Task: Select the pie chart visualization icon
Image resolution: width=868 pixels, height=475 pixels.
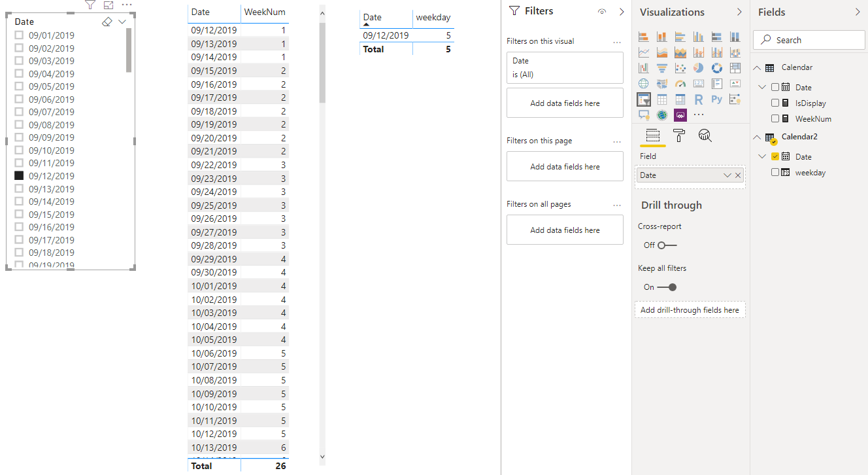Action: coord(699,68)
